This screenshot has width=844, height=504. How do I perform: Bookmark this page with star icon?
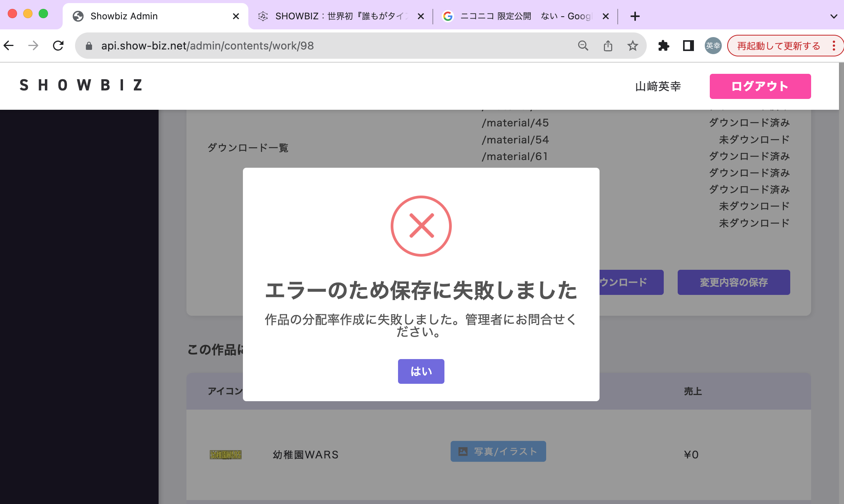tap(632, 46)
